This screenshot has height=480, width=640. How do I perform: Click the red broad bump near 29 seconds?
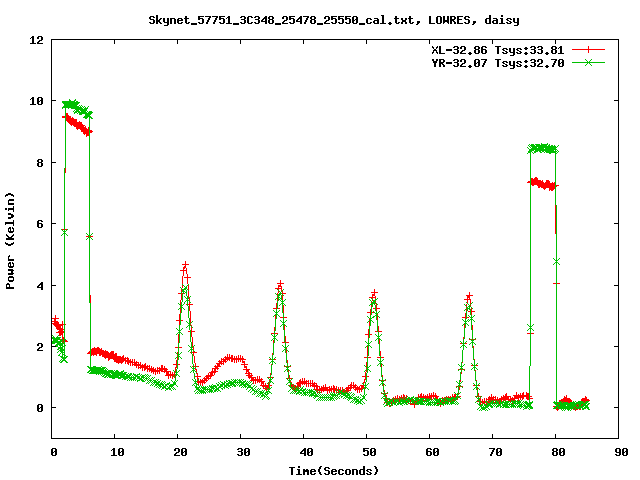click(x=235, y=358)
